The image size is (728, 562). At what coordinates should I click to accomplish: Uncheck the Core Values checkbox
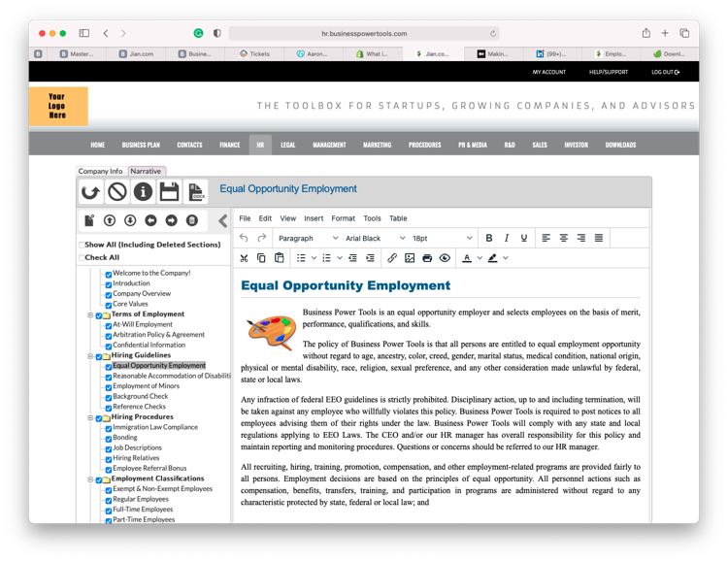point(108,305)
